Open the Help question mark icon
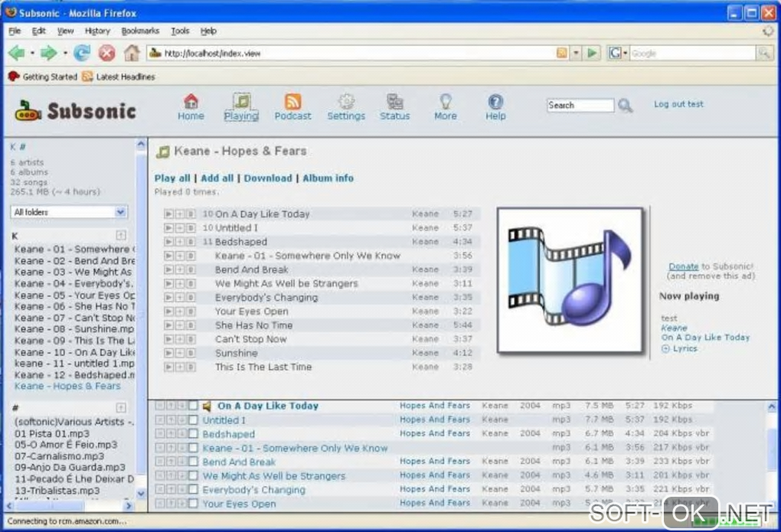 tap(495, 101)
